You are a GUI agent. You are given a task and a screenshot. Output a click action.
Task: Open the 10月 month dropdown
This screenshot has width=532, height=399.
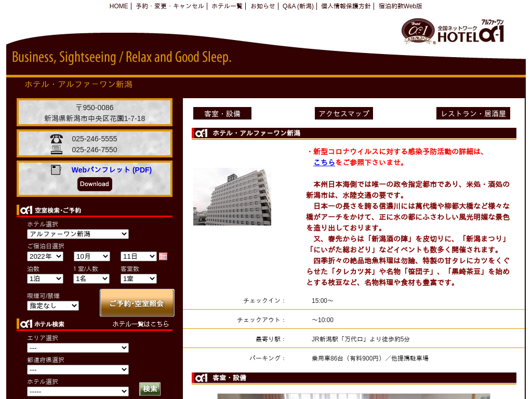tap(92, 257)
